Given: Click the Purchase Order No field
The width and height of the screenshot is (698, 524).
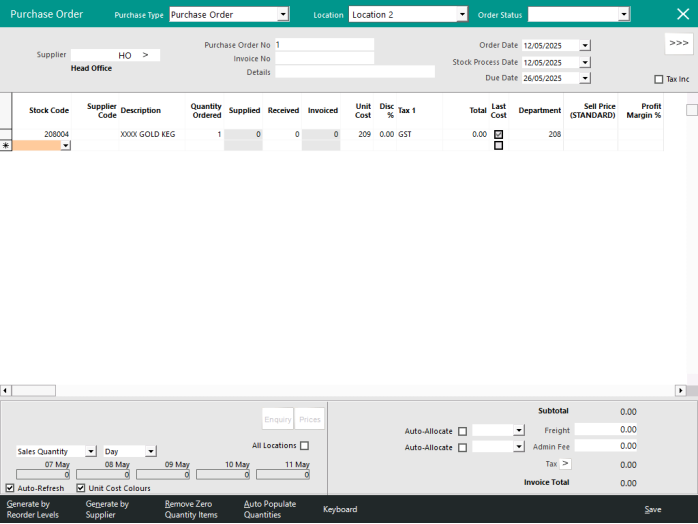Looking at the screenshot, I should tap(325, 45).
